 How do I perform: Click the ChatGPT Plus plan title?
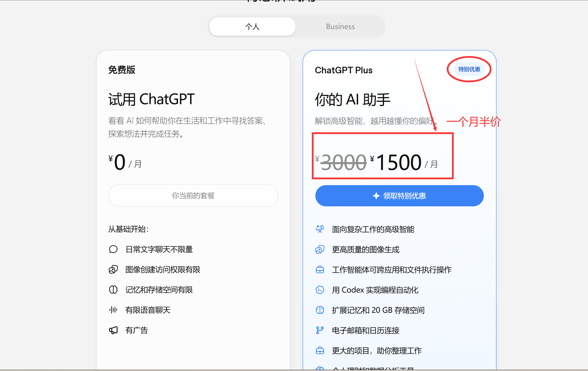tap(344, 70)
